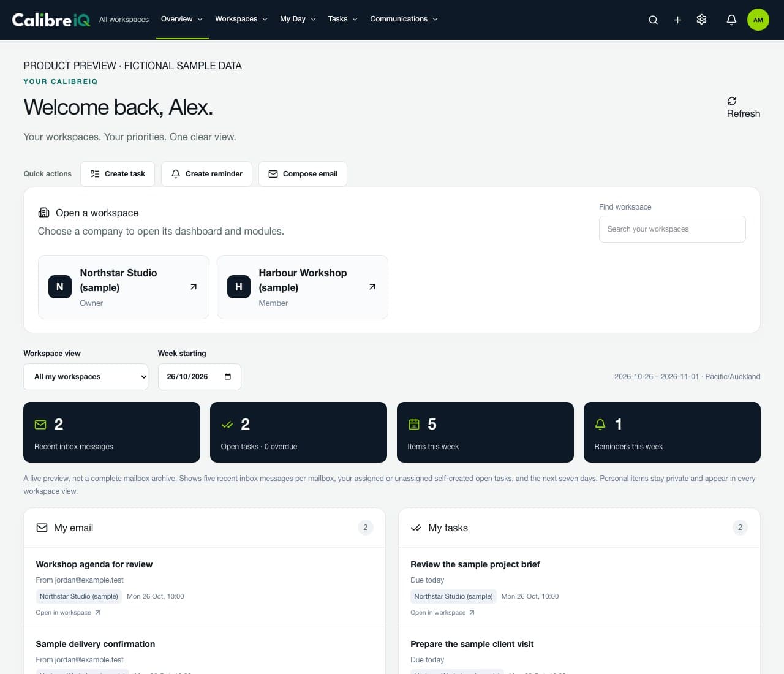Open the Sample delivery confirmation email
Screen dimensions: 784x674
(95, 644)
